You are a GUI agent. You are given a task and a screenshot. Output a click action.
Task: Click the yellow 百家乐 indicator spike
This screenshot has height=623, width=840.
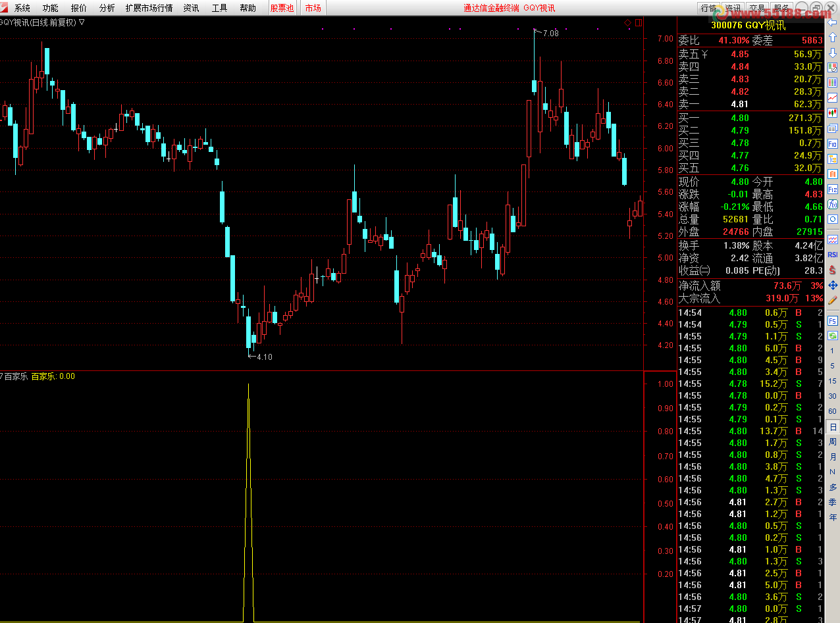pyautogui.click(x=248, y=502)
